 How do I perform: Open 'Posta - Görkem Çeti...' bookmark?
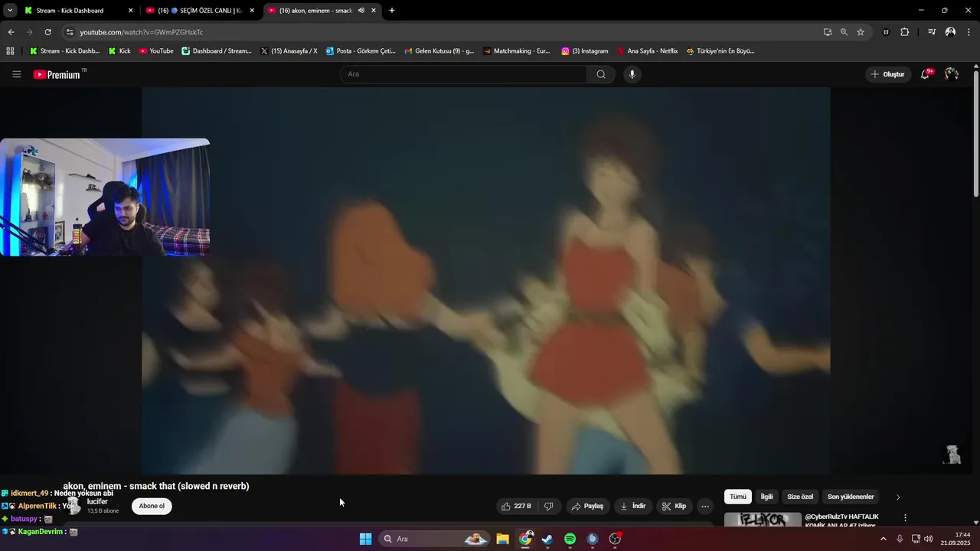pyautogui.click(x=361, y=51)
